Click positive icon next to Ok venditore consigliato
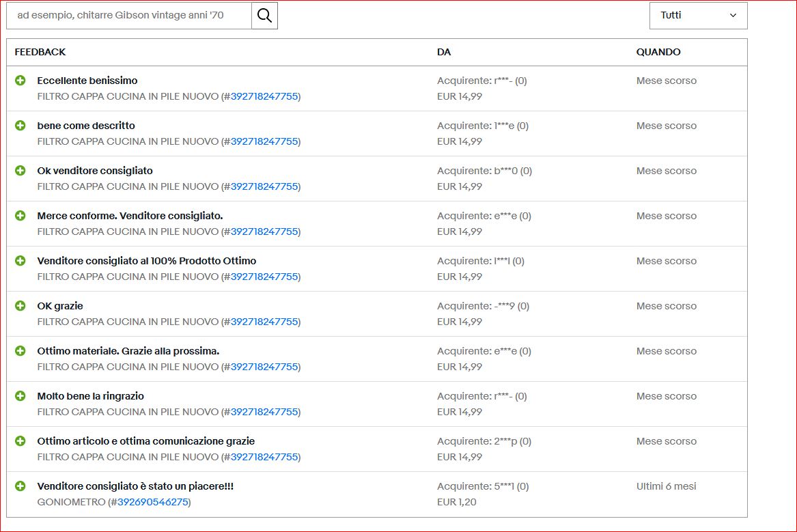Screen dimensions: 797x532 [20, 171]
